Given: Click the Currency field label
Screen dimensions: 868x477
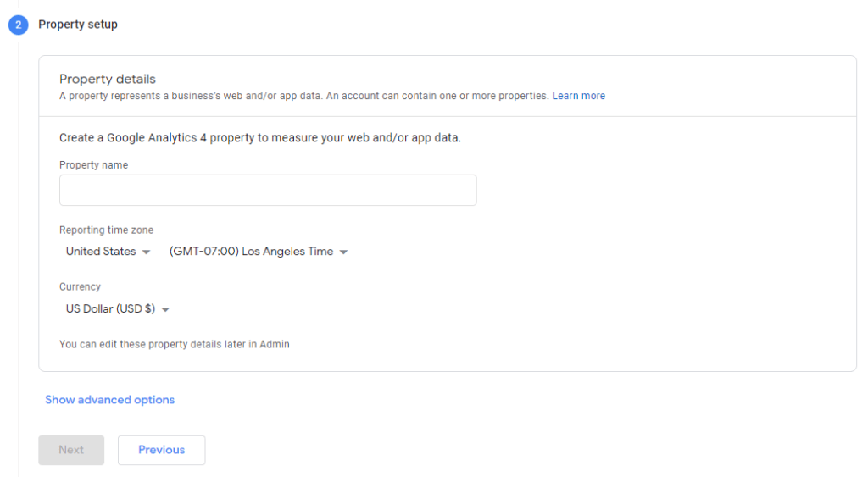Looking at the screenshot, I should (x=80, y=286).
